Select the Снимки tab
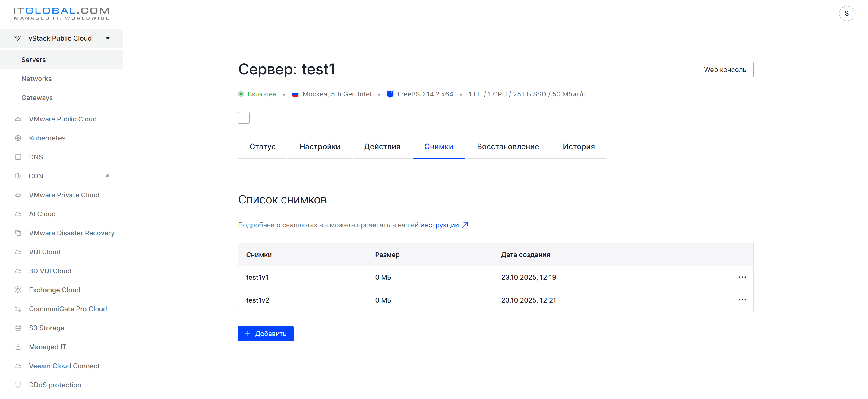Screen dimensions: 868x399 pyautogui.click(x=438, y=147)
